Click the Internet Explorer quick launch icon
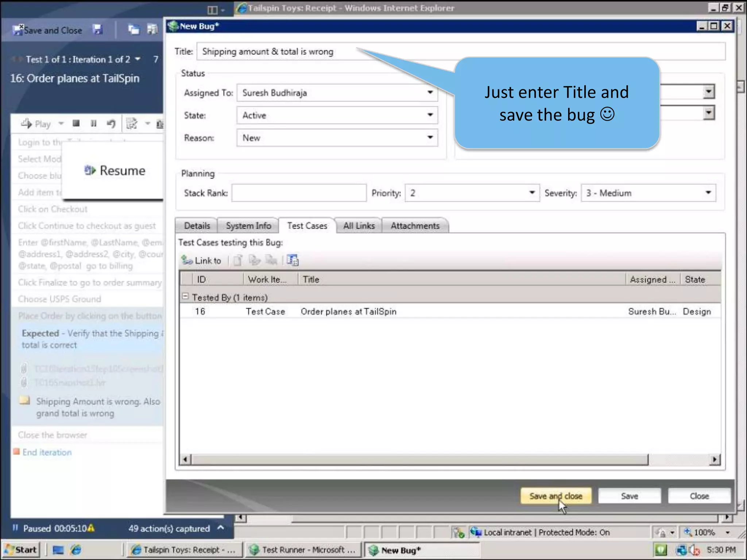 point(76,550)
